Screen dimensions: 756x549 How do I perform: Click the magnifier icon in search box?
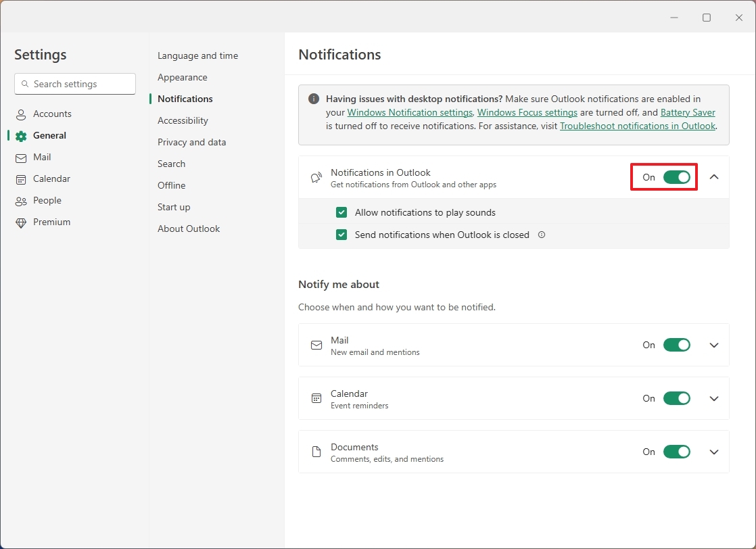(25, 84)
